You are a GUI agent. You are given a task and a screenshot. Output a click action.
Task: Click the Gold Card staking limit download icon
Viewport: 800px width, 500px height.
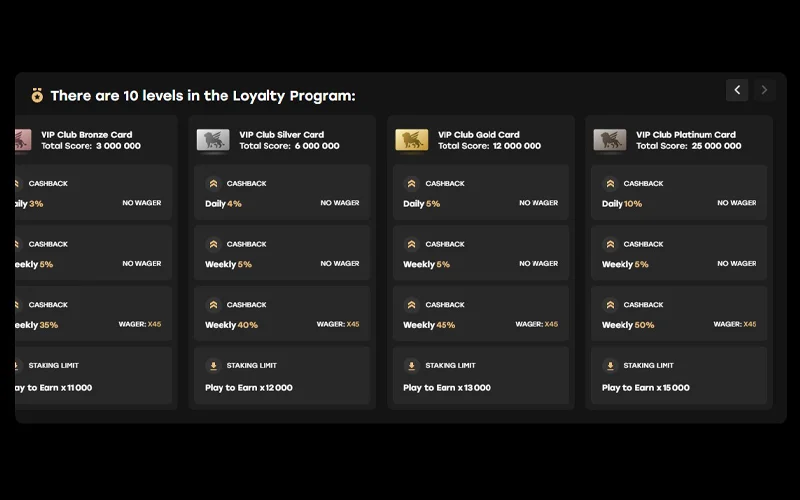coord(412,365)
